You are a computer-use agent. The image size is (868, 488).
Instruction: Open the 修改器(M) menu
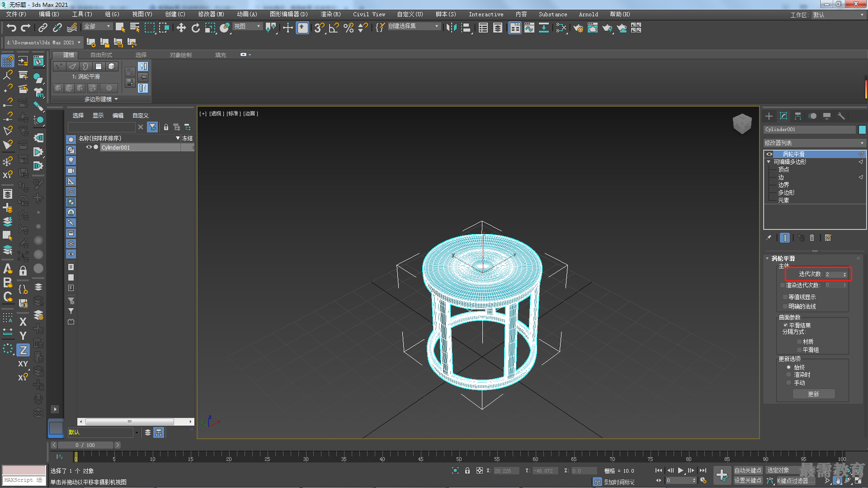(x=211, y=14)
